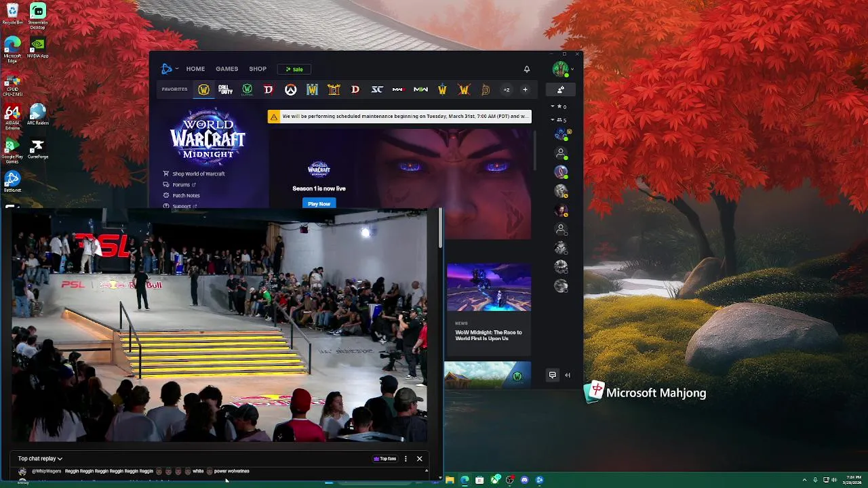
Task: Click the FAVORITES label in games bar
Action: coord(174,89)
